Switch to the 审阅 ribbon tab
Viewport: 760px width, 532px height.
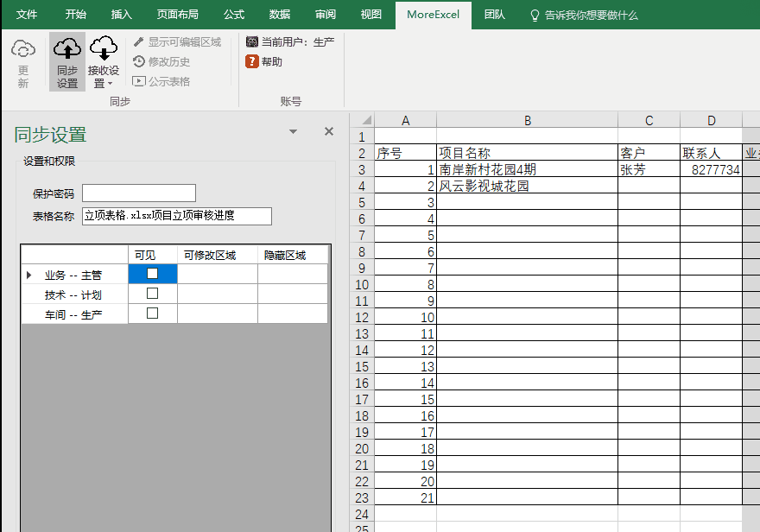click(326, 15)
